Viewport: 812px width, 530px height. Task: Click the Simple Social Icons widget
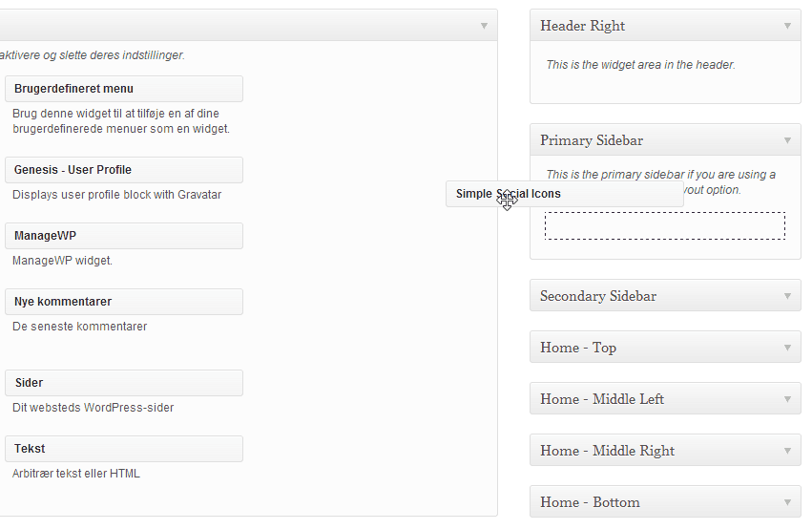(x=565, y=194)
